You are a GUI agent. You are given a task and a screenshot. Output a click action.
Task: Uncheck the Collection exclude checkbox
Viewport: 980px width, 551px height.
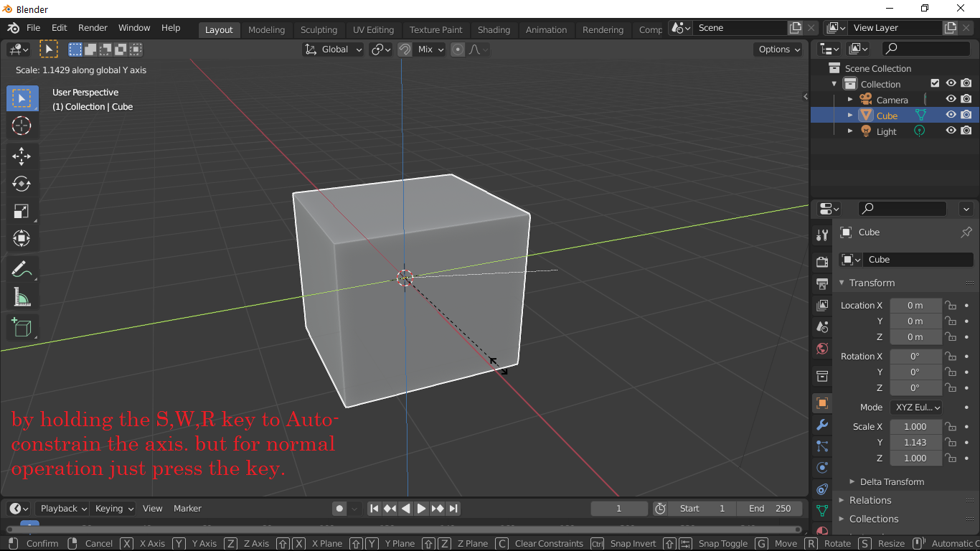(935, 83)
